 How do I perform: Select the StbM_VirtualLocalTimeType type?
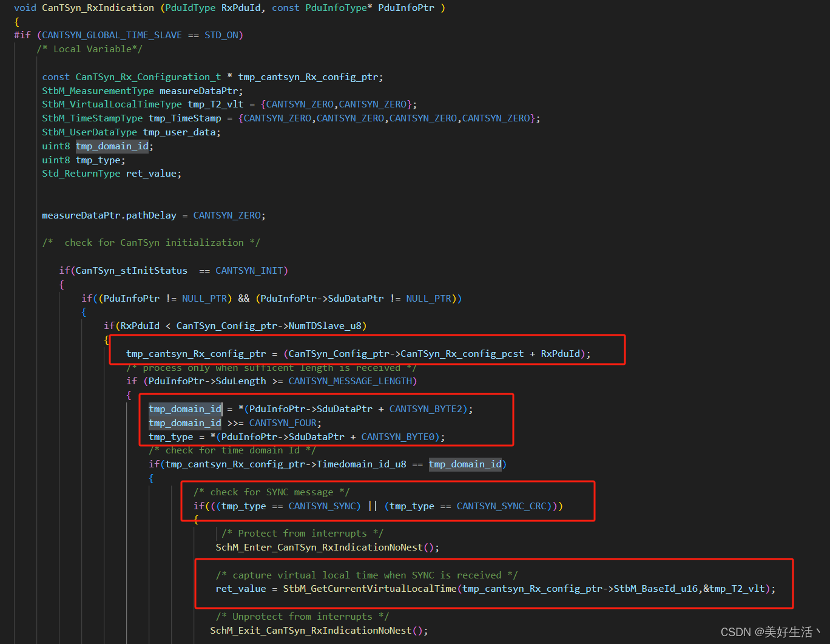click(112, 104)
